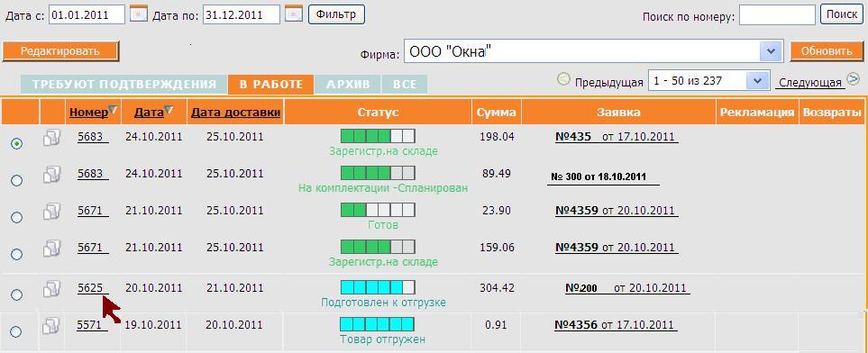
Task: Click the Заявка column header
Action: (618, 113)
